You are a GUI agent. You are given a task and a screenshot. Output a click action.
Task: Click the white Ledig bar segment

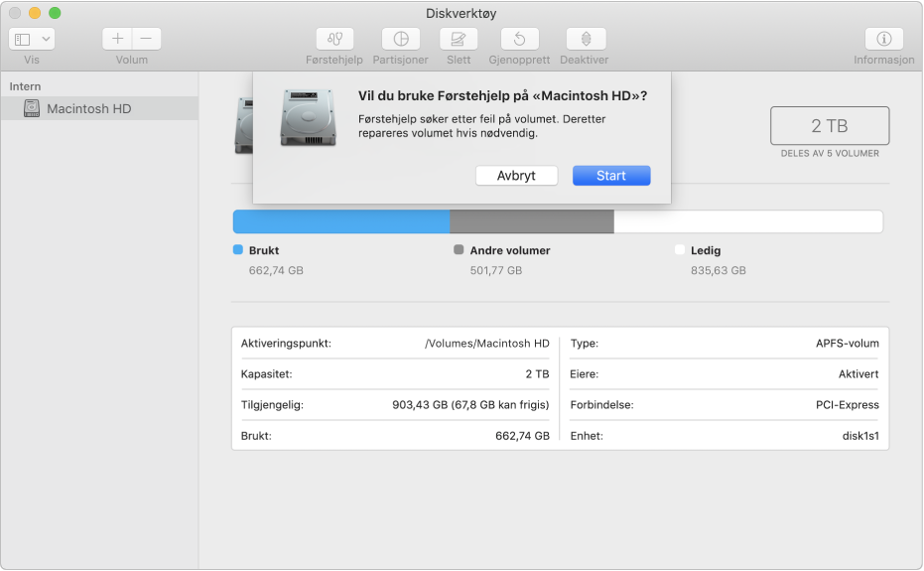(748, 221)
